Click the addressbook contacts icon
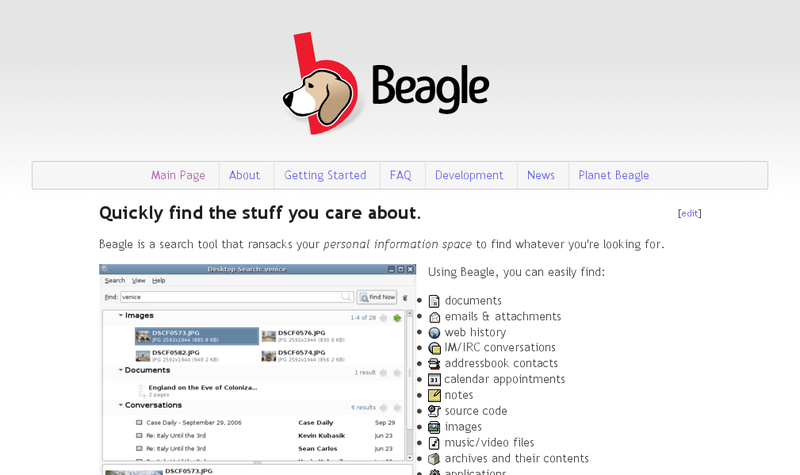Viewport: 800px width, 475px height. (x=434, y=364)
